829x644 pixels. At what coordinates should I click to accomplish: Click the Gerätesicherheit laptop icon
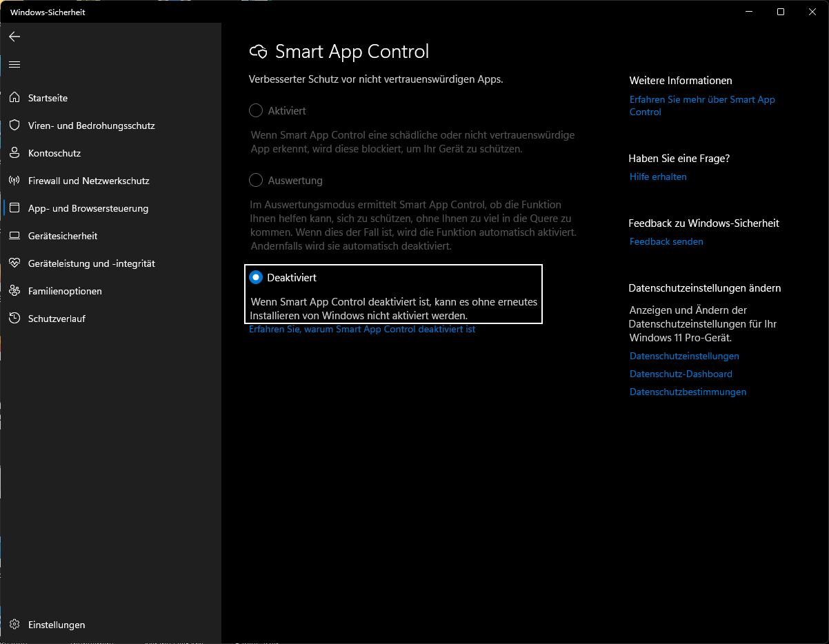tap(14, 236)
